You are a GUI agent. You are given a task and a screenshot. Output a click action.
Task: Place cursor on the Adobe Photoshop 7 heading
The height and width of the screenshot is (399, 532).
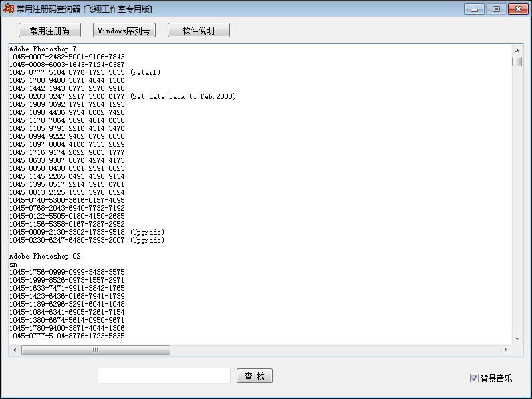[43, 49]
